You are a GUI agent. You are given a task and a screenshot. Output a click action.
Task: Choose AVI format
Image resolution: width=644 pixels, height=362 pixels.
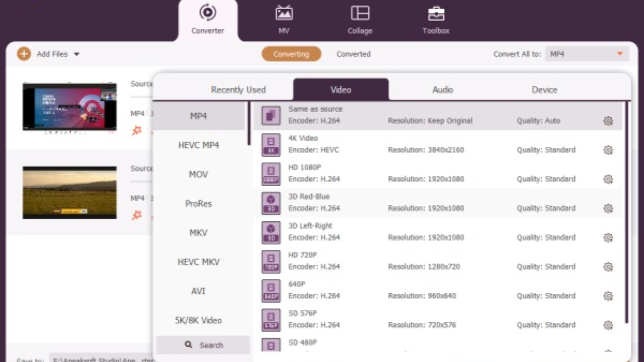(199, 291)
